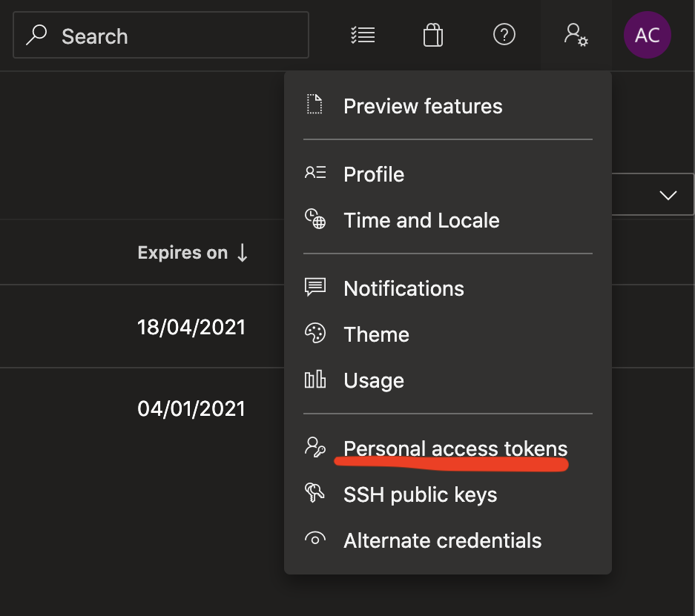Focus the Search input field
This screenshot has height=616, width=695.
pyautogui.click(x=161, y=35)
